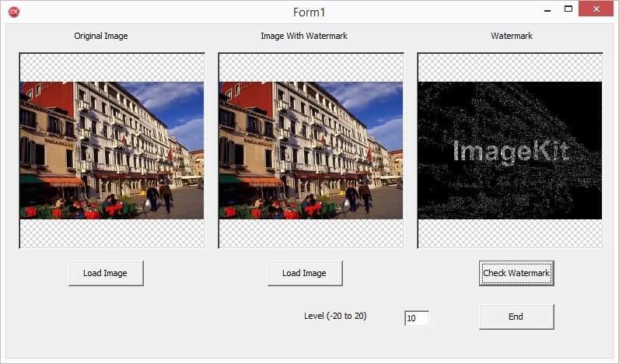Click the End button
Image resolution: width=619 pixels, height=364 pixels.
tap(516, 317)
